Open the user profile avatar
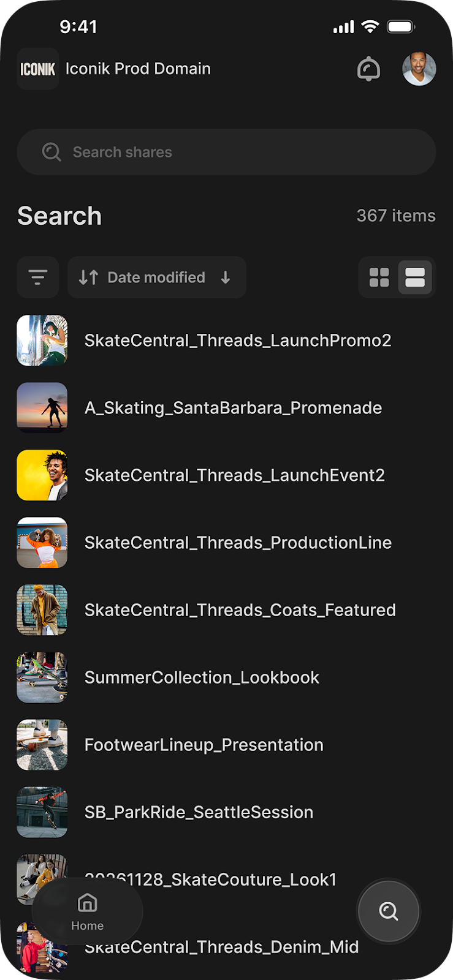 [x=419, y=69]
